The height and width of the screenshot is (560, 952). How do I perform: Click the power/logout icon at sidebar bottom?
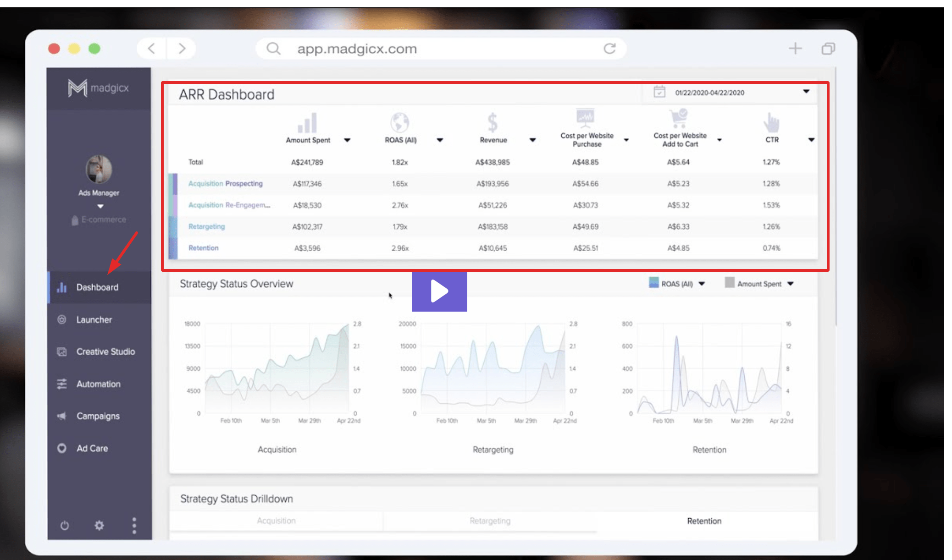click(64, 525)
